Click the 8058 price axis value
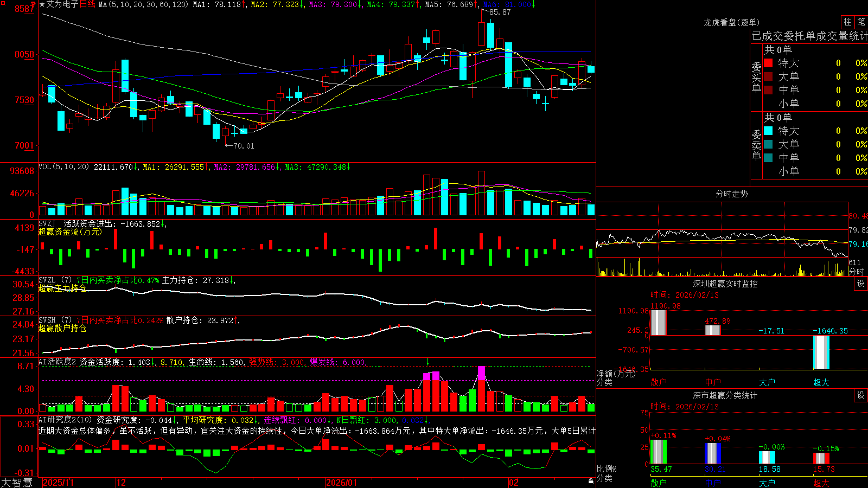The width and height of the screenshot is (868, 488). (x=25, y=55)
